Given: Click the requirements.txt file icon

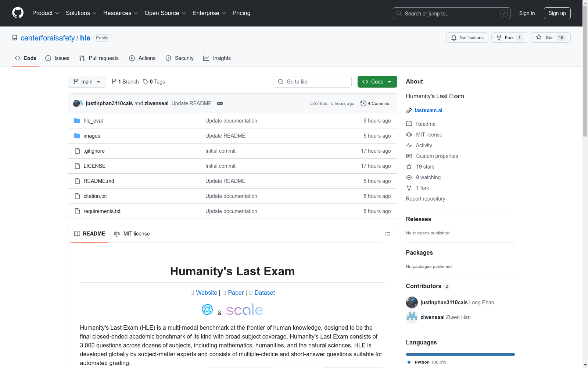Looking at the screenshot, I should 77,211.
